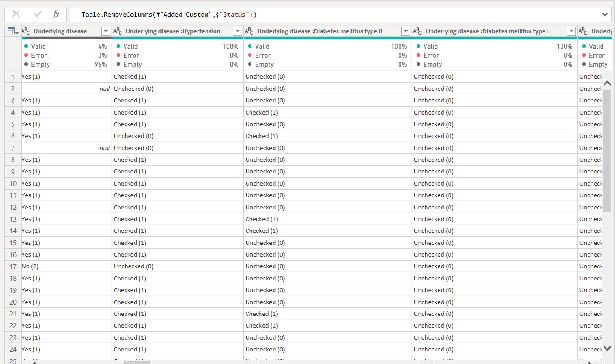Open filter dropdown for Diabetes mellitus type I column
Screen dimensions: 615x364
(x=571, y=31)
